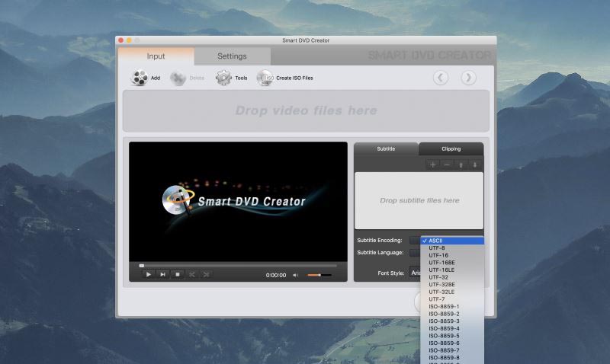Pick ISO-8859-6 encoding

452,343
